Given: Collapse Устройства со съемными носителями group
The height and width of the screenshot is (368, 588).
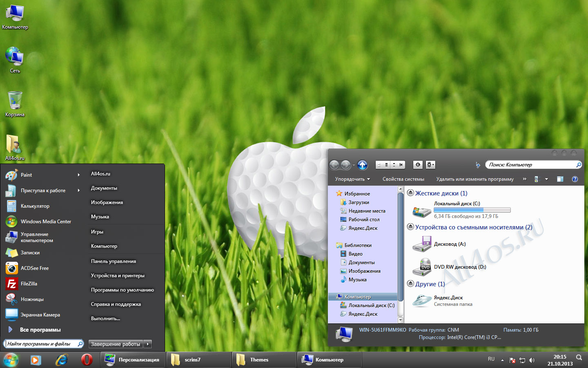Looking at the screenshot, I should pyautogui.click(x=410, y=227).
